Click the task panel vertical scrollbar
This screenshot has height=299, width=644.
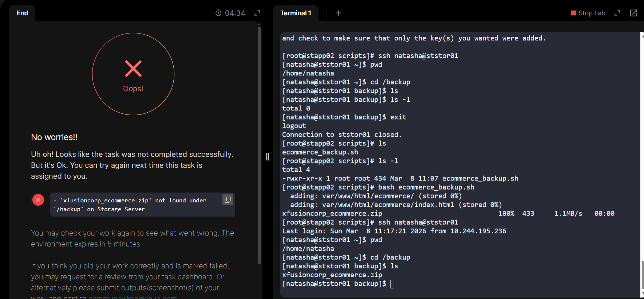tap(259, 146)
